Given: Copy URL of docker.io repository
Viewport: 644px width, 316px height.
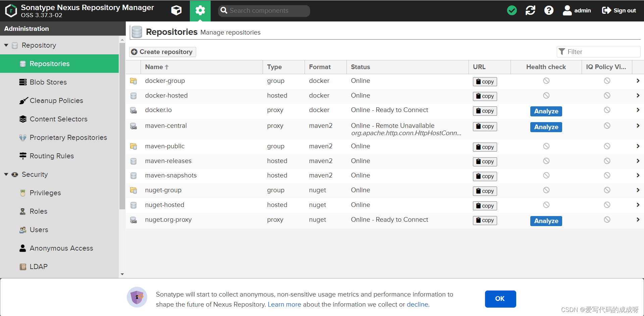Looking at the screenshot, I should (485, 111).
